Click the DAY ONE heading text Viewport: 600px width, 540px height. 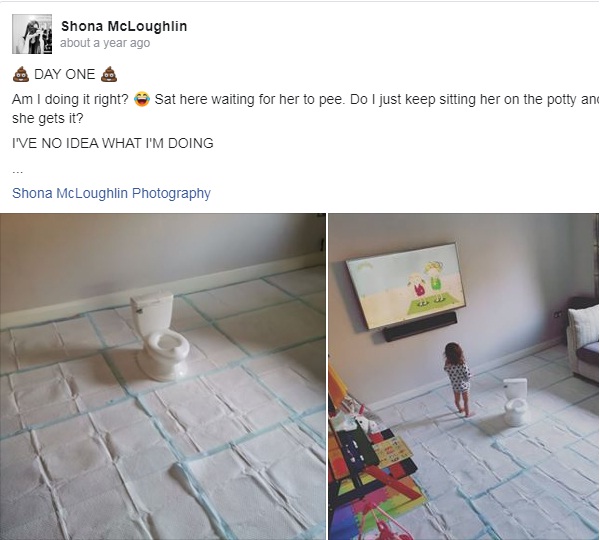coord(65,74)
